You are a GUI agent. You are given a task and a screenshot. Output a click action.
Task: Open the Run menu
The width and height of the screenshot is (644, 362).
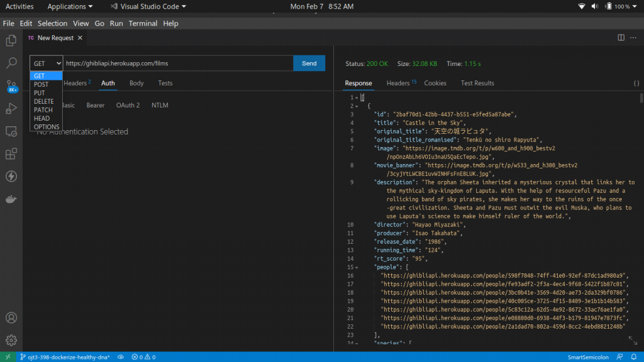(116, 23)
